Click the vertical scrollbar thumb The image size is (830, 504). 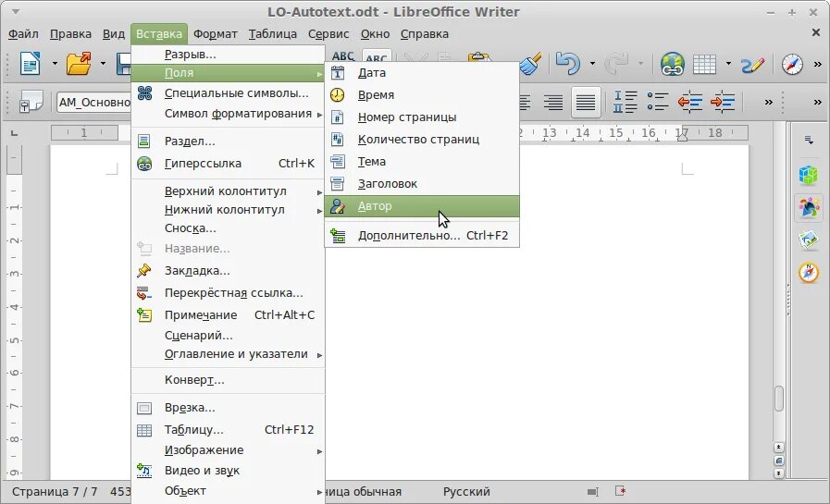tap(779, 399)
